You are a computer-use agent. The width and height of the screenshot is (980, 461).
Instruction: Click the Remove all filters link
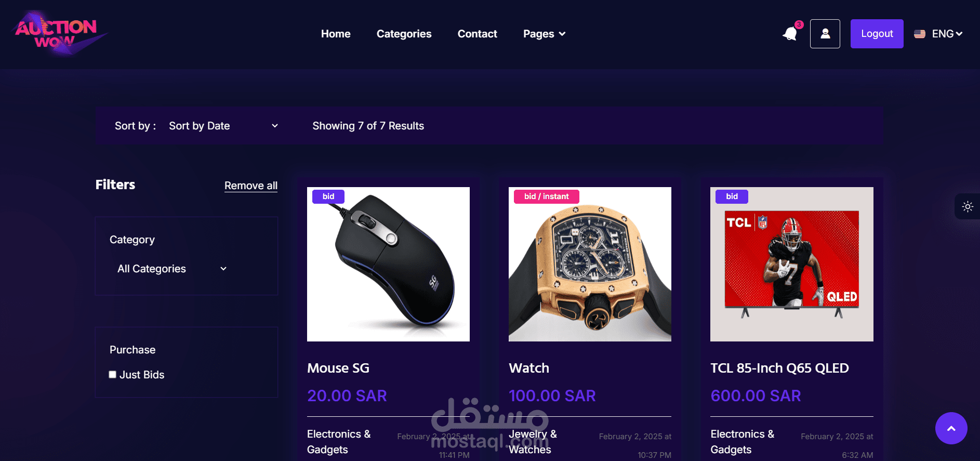tap(251, 186)
